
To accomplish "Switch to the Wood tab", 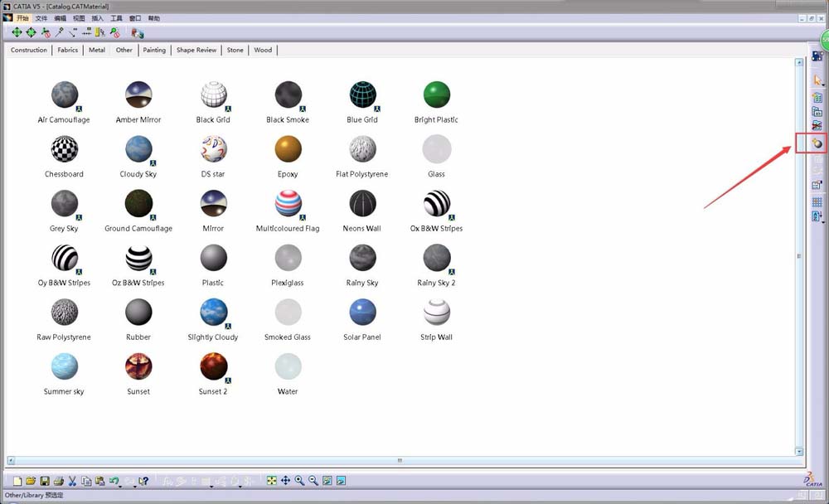I will tap(263, 51).
